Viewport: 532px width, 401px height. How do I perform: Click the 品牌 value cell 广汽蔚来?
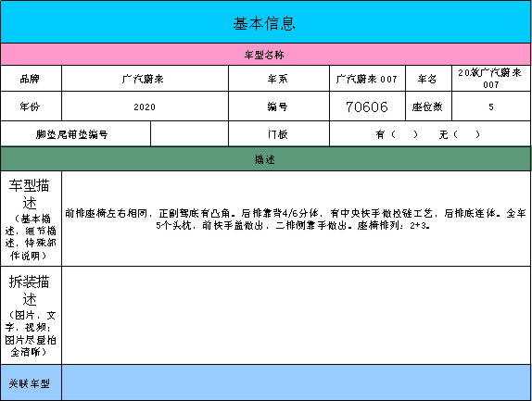[145, 79]
